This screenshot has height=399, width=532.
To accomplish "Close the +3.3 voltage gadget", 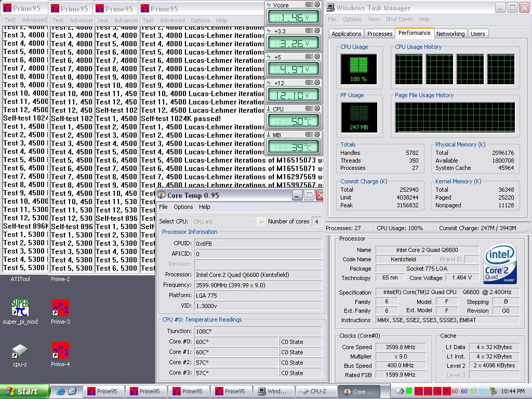I will pos(317,31).
